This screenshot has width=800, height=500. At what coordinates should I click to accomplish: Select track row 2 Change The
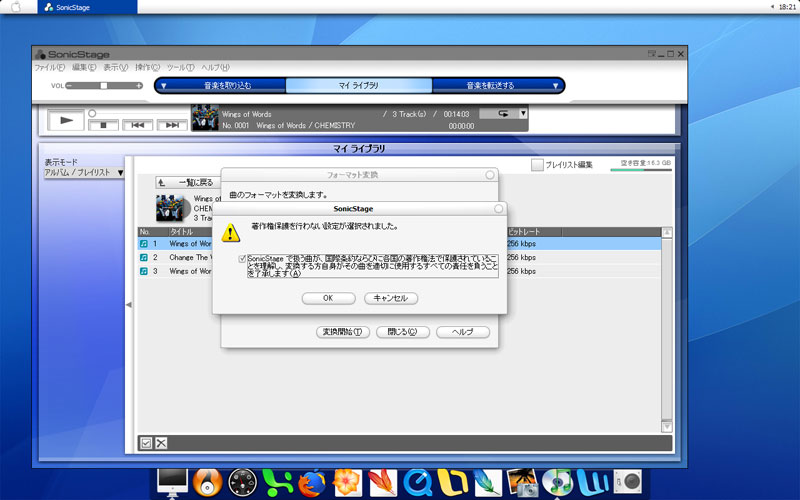(399, 258)
